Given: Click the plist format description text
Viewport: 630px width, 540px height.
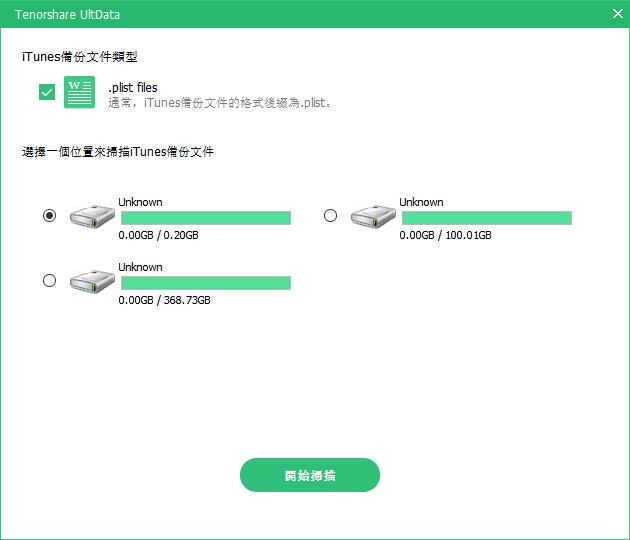Looking at the screenshot, I should click(220, 103).
